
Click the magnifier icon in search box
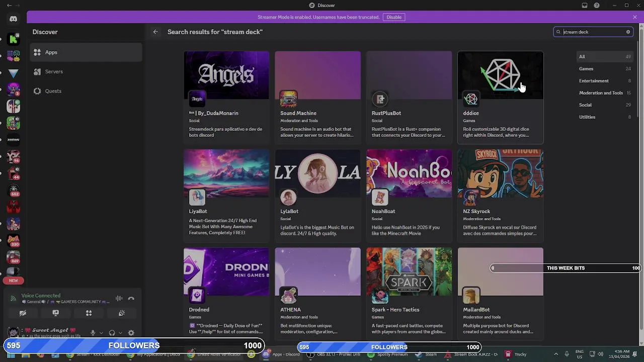tap(558, 32)
